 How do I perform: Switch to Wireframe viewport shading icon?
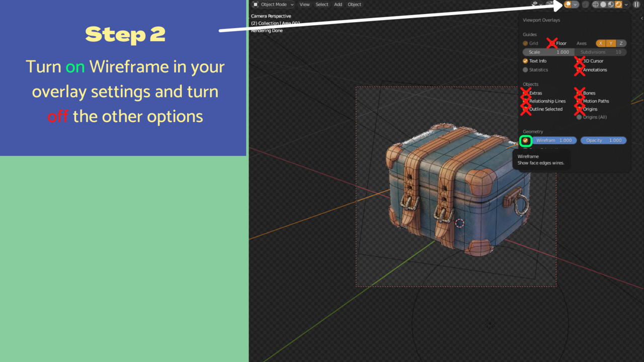596,5
